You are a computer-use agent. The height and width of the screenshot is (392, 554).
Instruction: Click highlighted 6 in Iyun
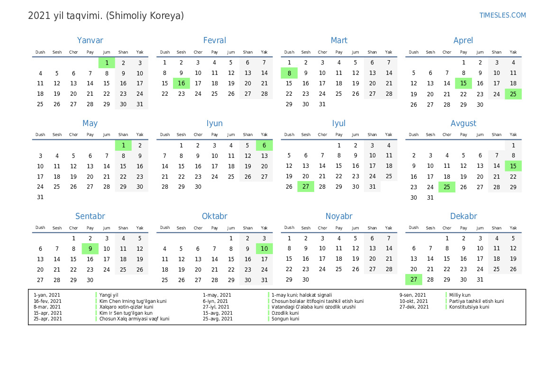[x=264, y=145]
